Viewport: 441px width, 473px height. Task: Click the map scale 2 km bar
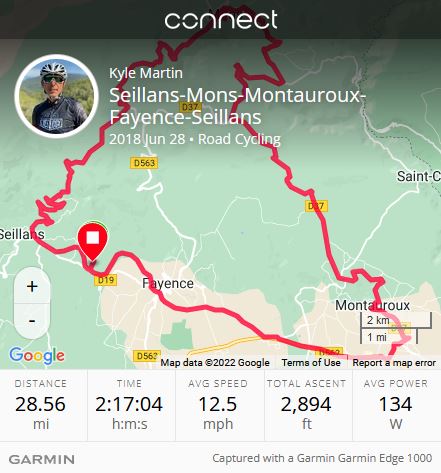click(396, 321)
